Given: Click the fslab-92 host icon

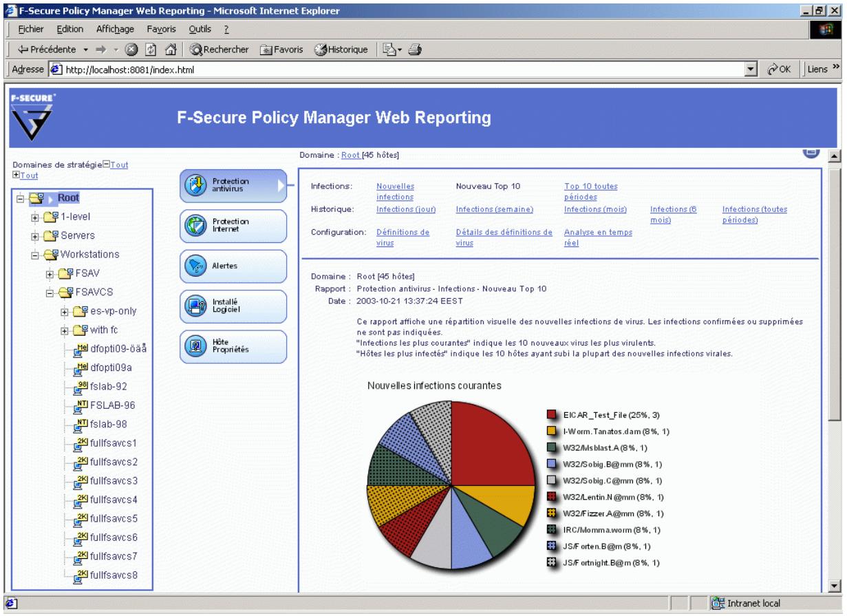Looking at the screenshot, I should 81,387.
